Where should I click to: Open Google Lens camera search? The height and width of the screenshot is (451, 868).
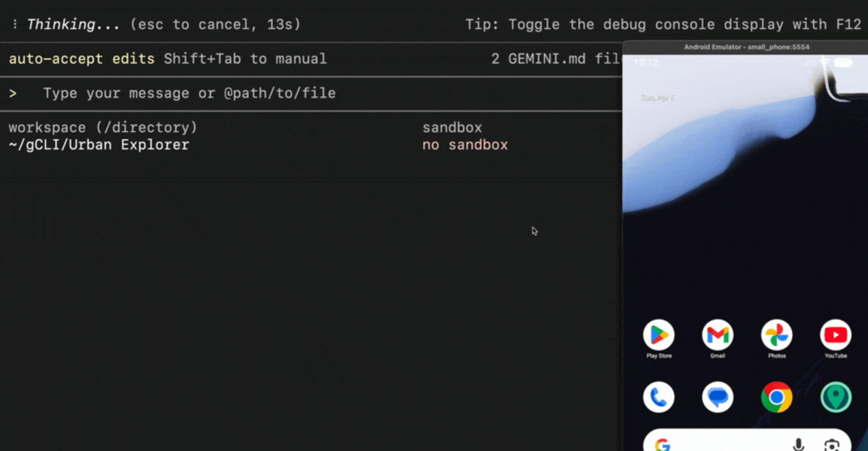pos(832,444)
